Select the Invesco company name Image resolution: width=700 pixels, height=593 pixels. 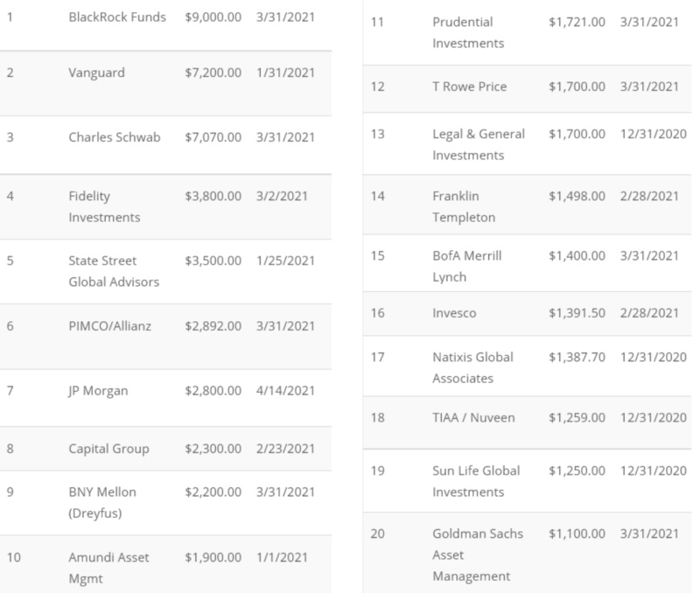pyautogui.click(x=454, y=313)
